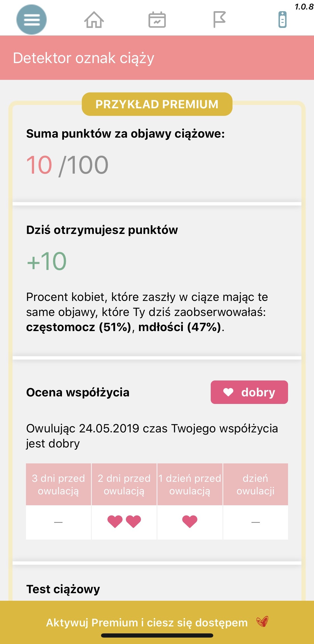314x644 pixels.
Task: Tap the dash under 'dzień owulacji'
Action: (255, 522)
